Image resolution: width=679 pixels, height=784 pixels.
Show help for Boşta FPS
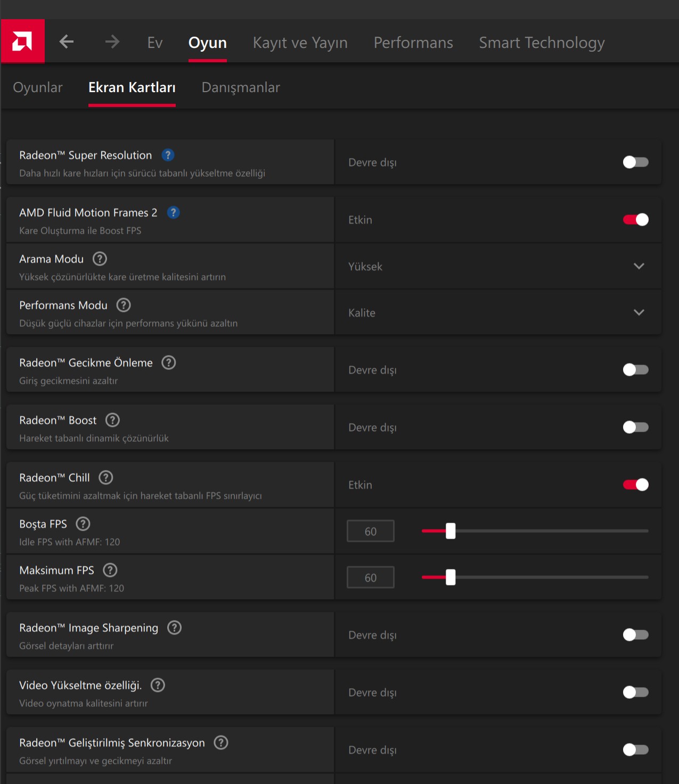point(83,524)
